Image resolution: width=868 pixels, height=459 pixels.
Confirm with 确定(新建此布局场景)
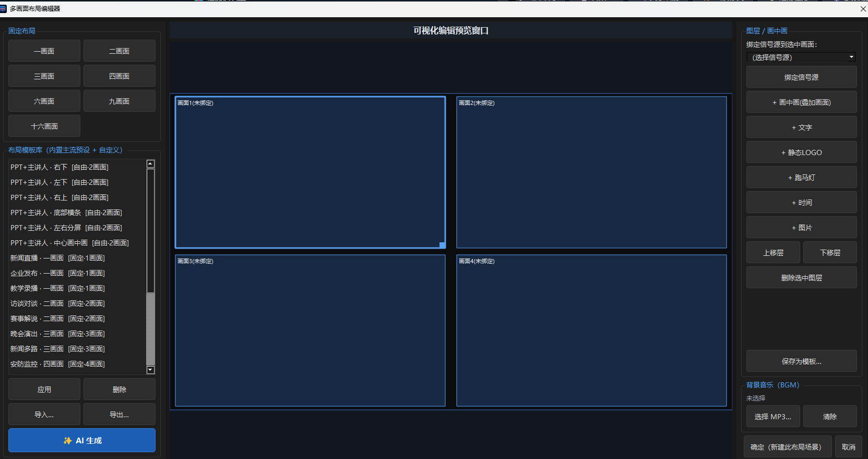pos(788,446)
